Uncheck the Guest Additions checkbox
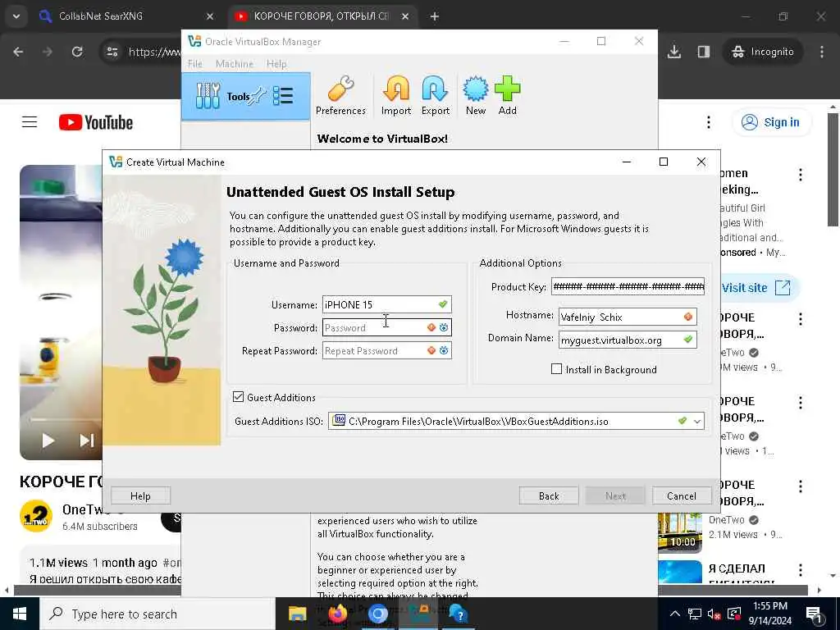Screen dimensions: 840x630 pos(238,397)
